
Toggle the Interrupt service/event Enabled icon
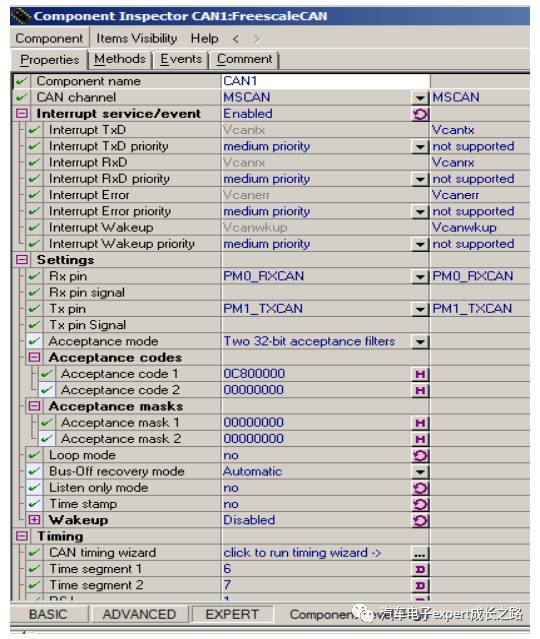420,114
